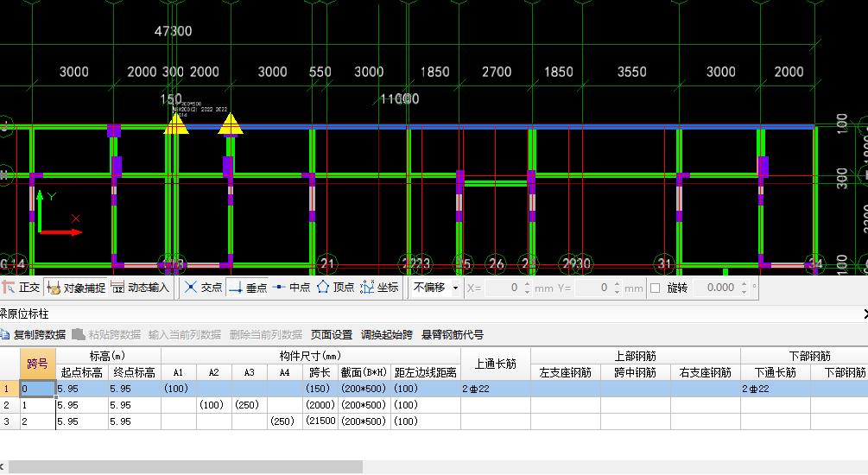Click axis bubble 21 on drawing
868x475 pixels.
point(327,264)
